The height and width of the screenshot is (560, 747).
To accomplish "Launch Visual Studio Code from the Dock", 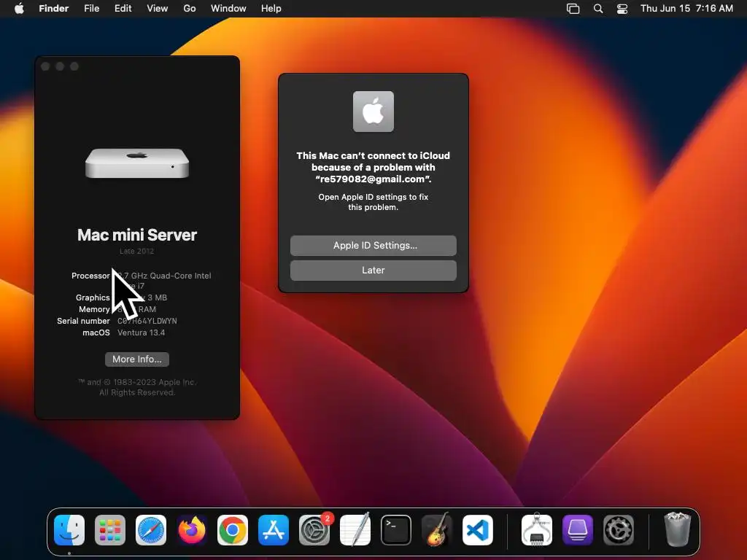I will (477, 530).
